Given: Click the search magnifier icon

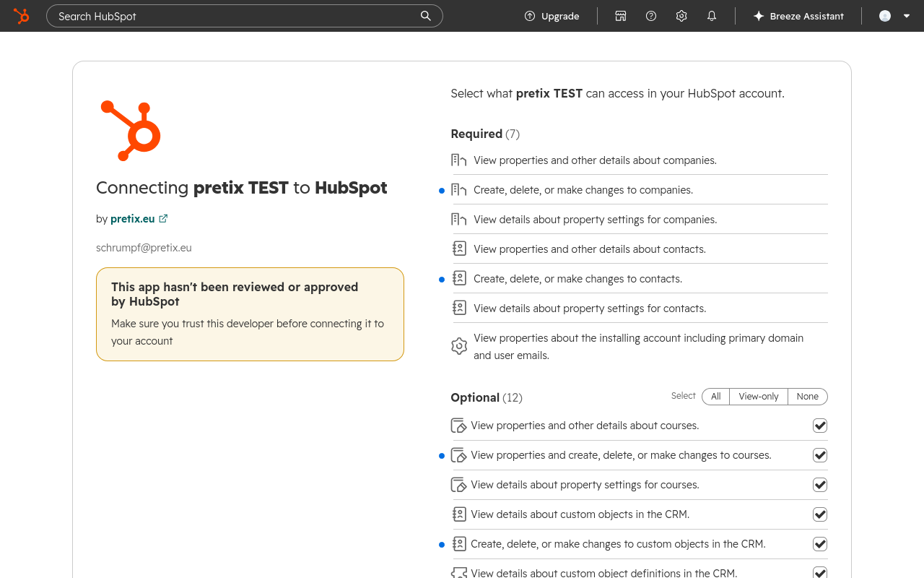Looking at the screenshot, I should (426, 16).
